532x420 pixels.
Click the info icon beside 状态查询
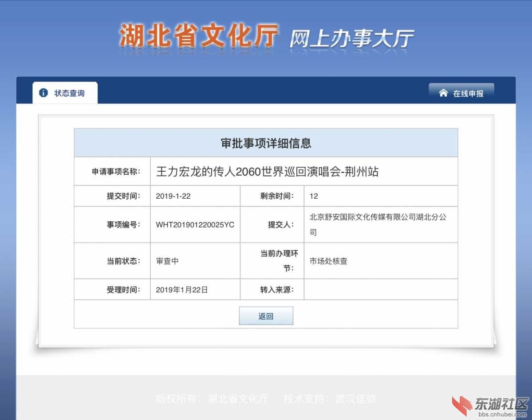(43, 93)
